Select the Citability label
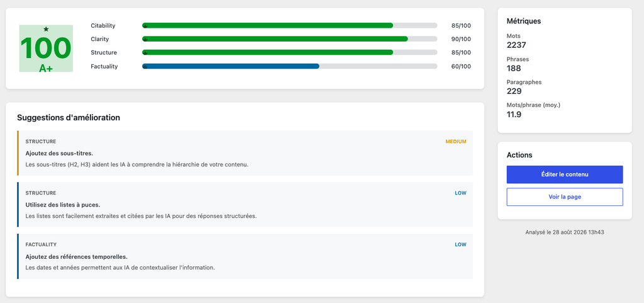Screen dimensions: 644x303 103,25
